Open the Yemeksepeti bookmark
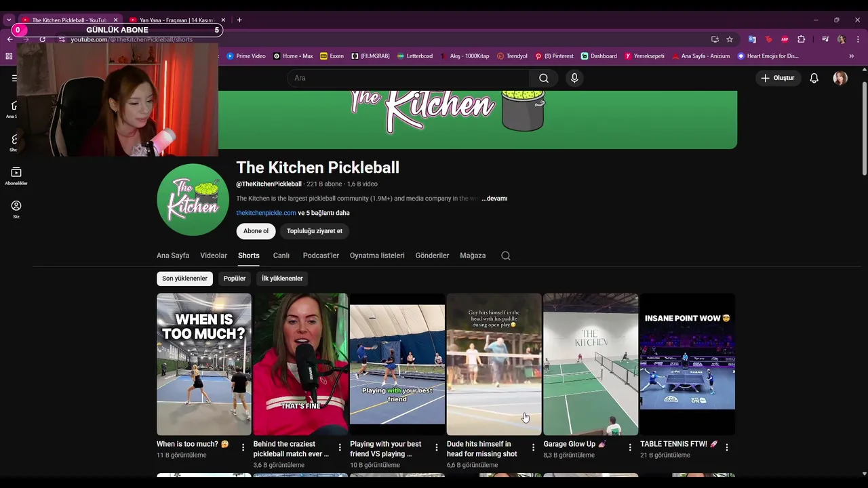This screenshot has height=488, width=868. [x=644, y=56]
